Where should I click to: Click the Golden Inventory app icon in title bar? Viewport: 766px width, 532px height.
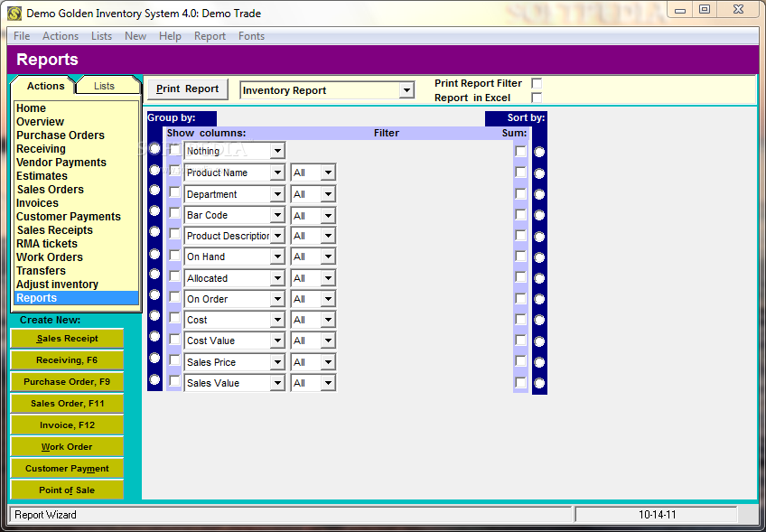pyautogui.click(x=14, y=14)
